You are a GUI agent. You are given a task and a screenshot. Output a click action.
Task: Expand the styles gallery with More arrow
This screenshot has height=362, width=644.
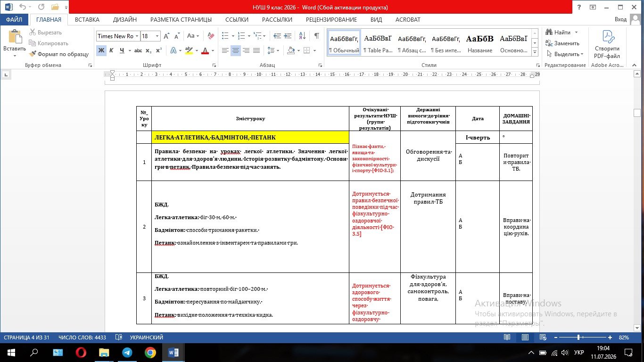535,51
